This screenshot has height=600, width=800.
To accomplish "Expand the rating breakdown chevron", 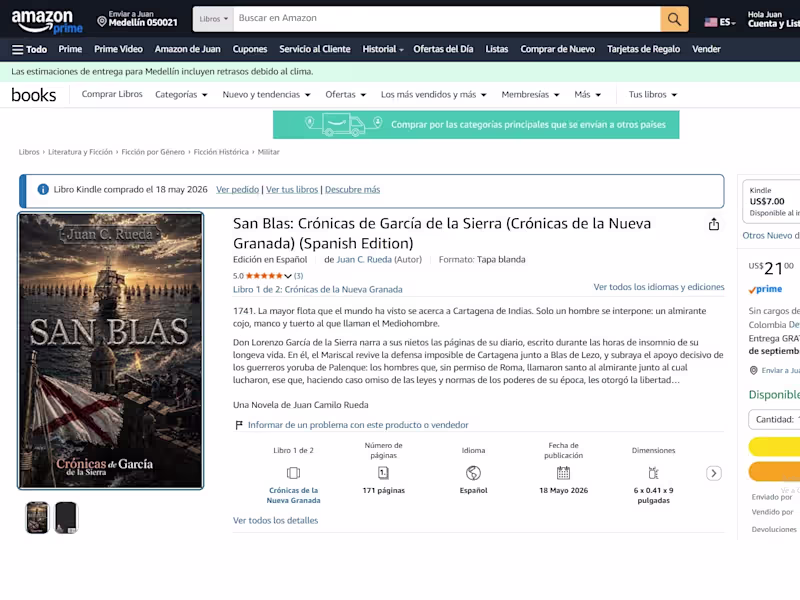I will 288,276.
